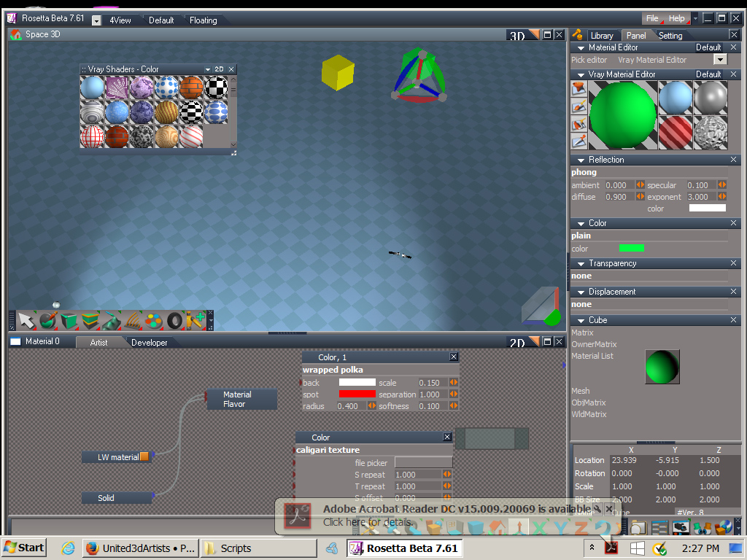Select the curved orange hair tool
This screenshot has width=747, height=560.
coord(133,321)
